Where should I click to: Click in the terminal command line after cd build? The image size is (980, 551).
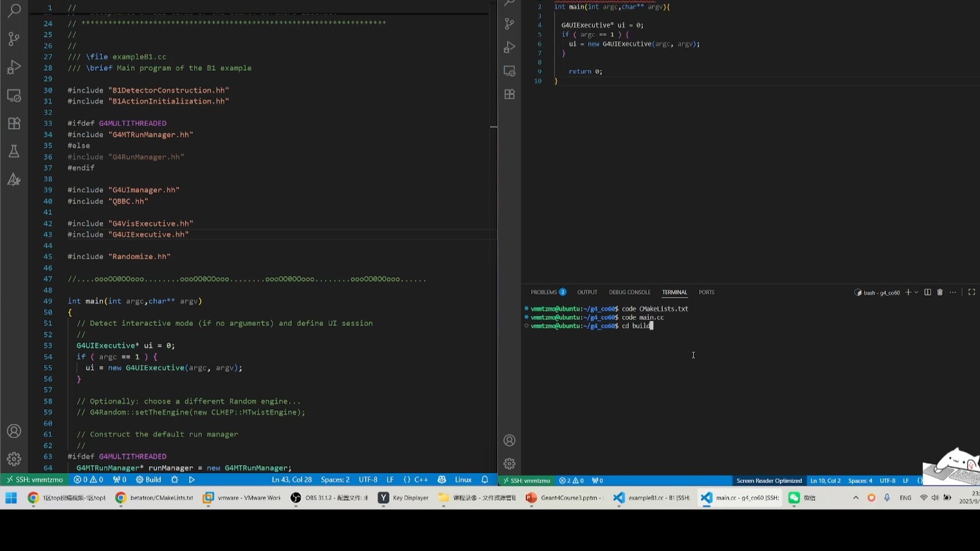pos(653,326)
